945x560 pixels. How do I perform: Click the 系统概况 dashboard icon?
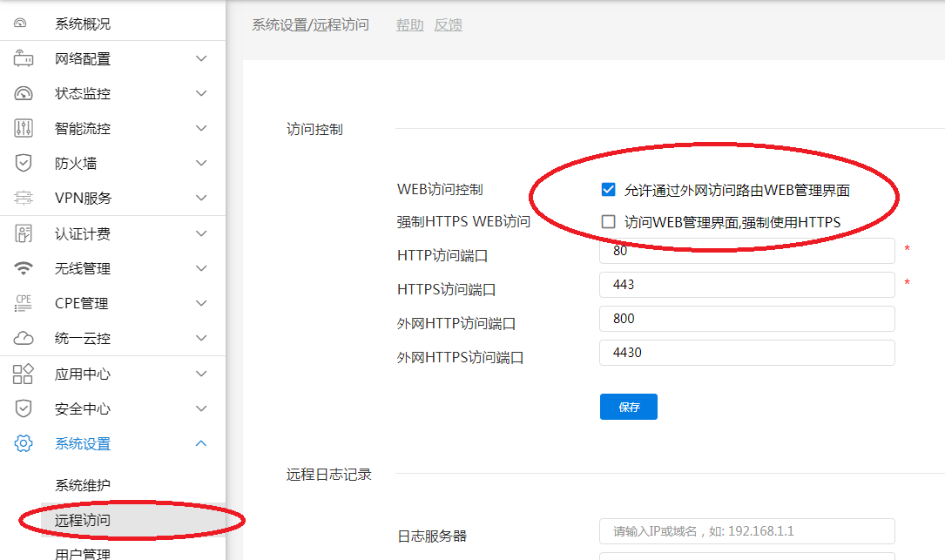(x=24, y=24)
